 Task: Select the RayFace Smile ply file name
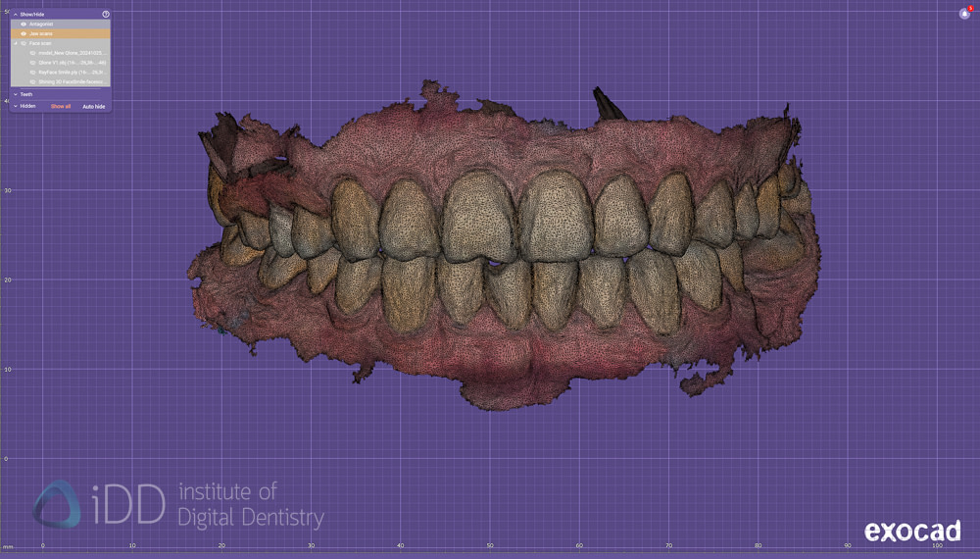pos(72,72)
